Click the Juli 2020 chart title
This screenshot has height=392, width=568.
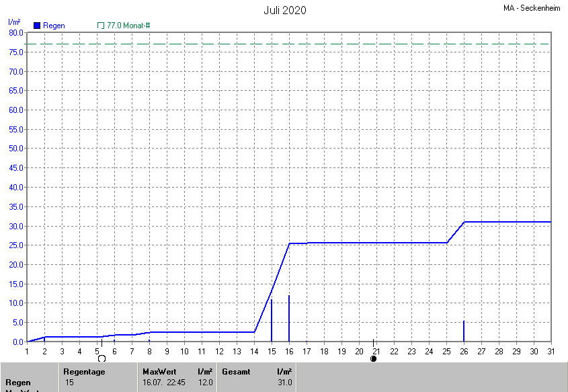click(284, 10)
